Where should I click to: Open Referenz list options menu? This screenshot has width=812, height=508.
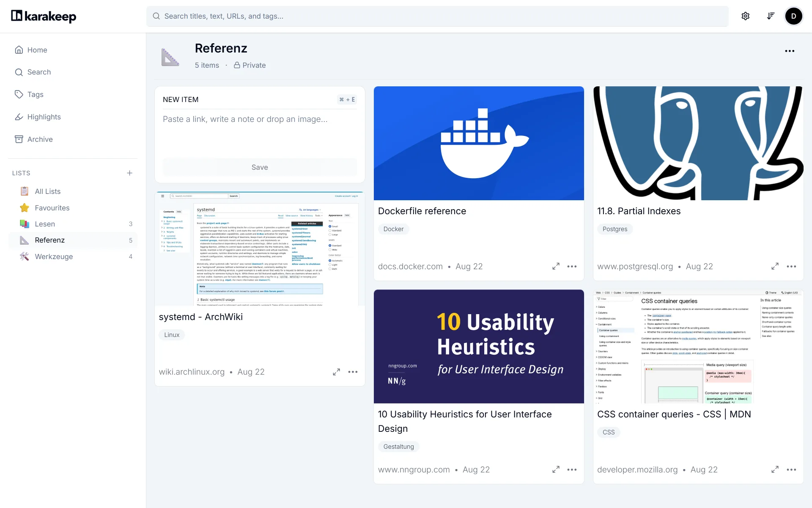pos(790,51)
